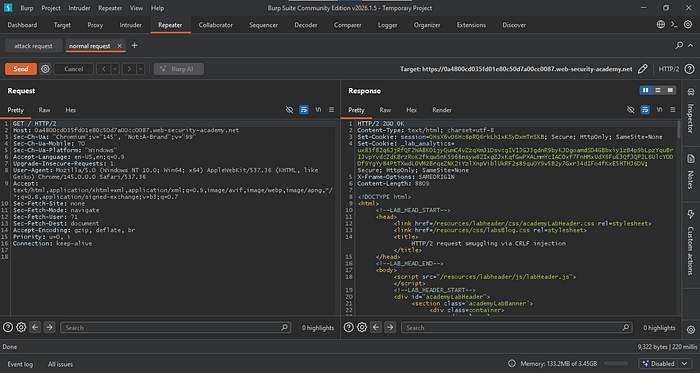
Task: Go forward in request history
Action: [x=129, y=69]
